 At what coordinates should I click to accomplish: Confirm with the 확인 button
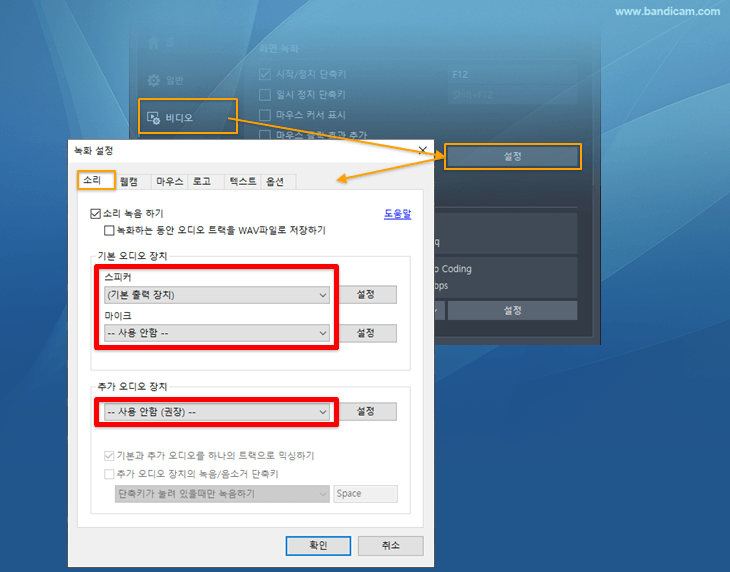coord(318,545)
